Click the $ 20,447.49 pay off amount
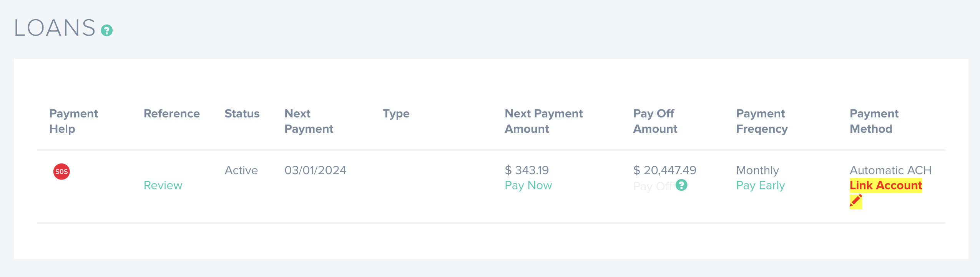 pos(664,170)
